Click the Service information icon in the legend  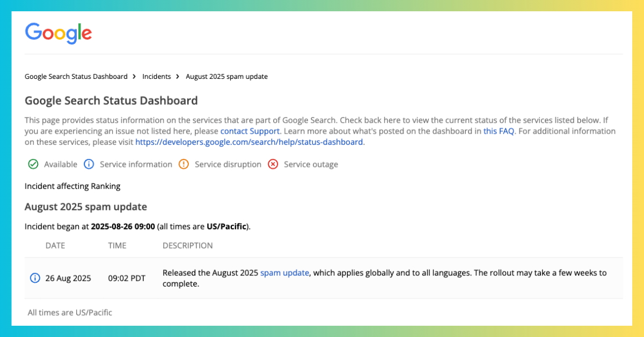[x=89, y=164]
